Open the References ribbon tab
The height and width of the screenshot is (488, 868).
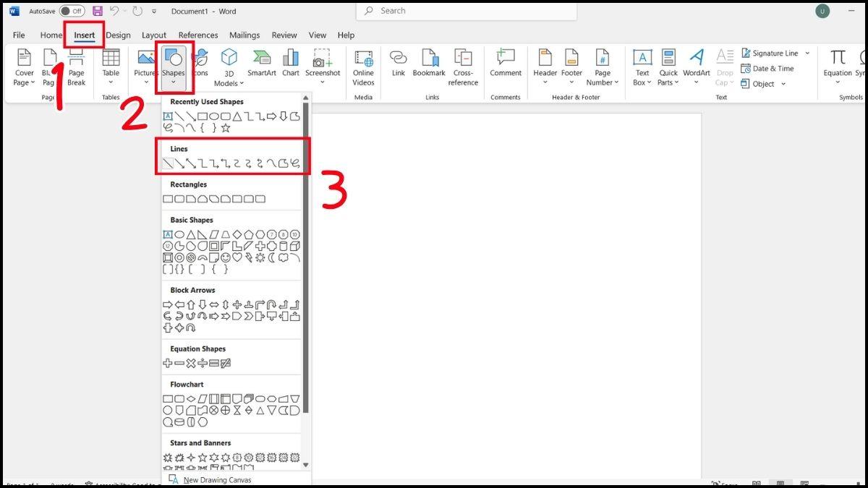pyautogui.click(x=198, y=35)
